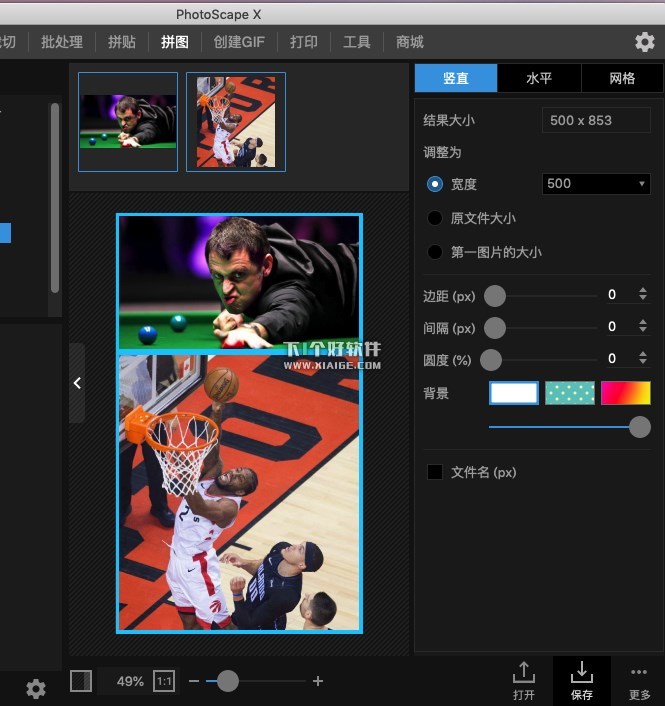Click the plus zoom-in icon
This screenshot has width=665, height=706.
318,681
